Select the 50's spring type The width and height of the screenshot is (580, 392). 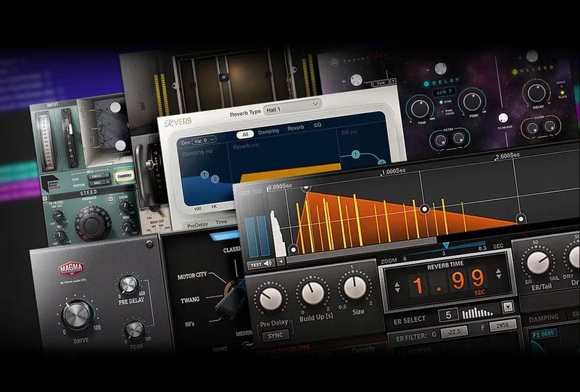[x=189, y=325]
